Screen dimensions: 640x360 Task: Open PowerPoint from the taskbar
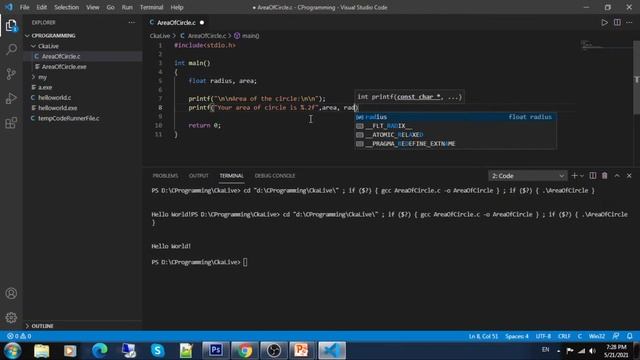click(302, 350)
